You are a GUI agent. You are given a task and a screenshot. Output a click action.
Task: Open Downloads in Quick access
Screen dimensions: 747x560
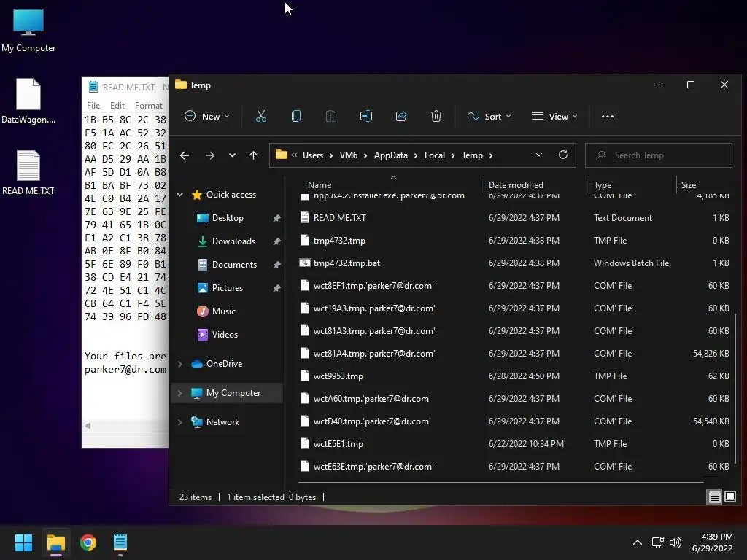pos(233,241)
